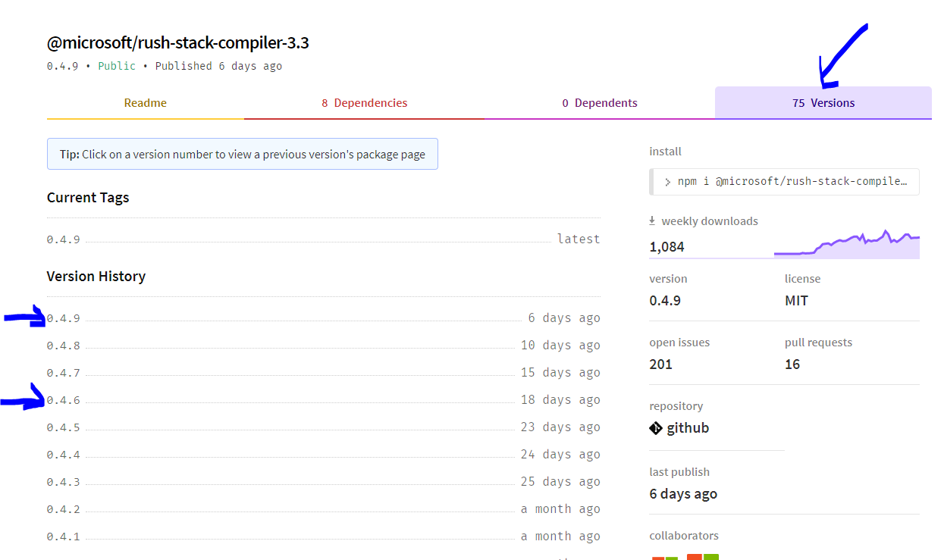The height and width of the screenshot is (560, 944).
Task: Click the download icon beside weekly downloads
Action: tap(652, 221)
